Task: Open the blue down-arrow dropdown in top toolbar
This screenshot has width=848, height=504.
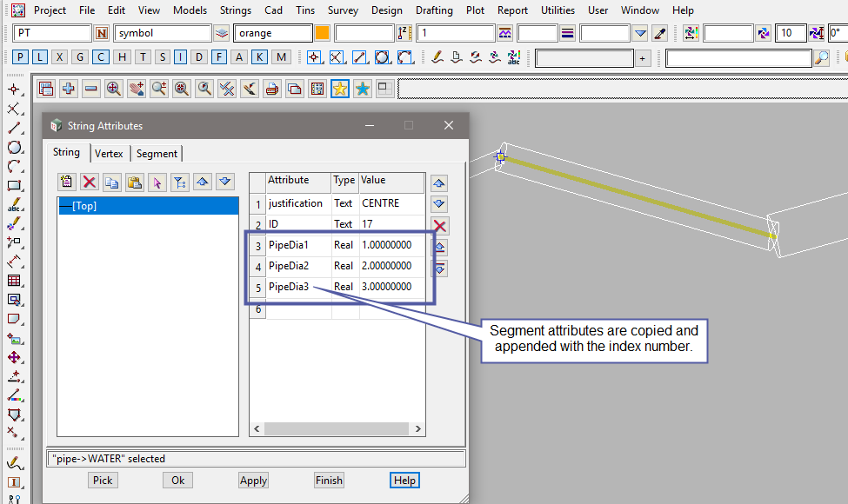Action: click(640, 33)
